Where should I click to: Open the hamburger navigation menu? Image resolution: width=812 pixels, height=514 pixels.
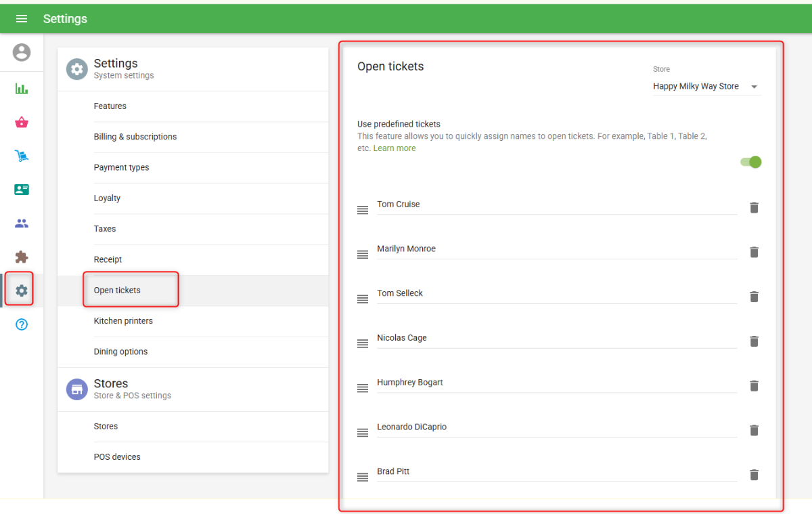pos(22,19)
